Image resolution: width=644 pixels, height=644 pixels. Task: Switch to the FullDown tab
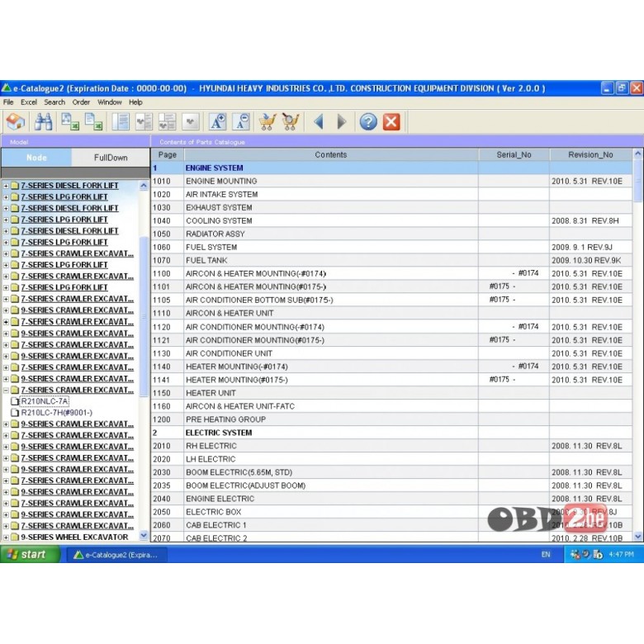[x=111, y=158]
